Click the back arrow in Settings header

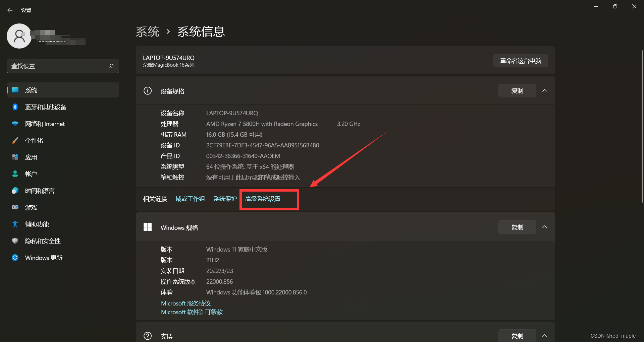[10, 10]
